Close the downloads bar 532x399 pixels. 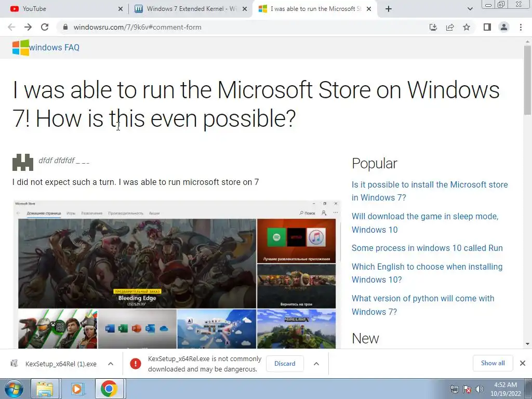(523, 363)
